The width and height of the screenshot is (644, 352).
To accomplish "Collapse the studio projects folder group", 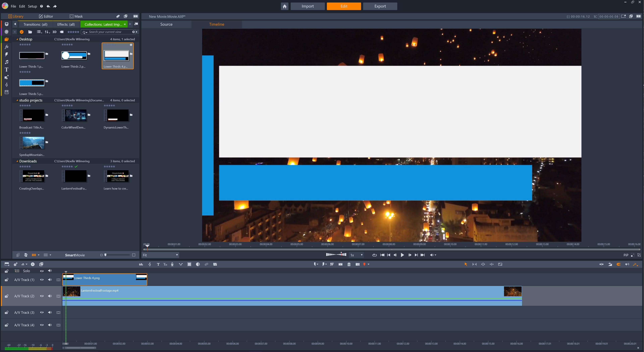I will 17,100.
